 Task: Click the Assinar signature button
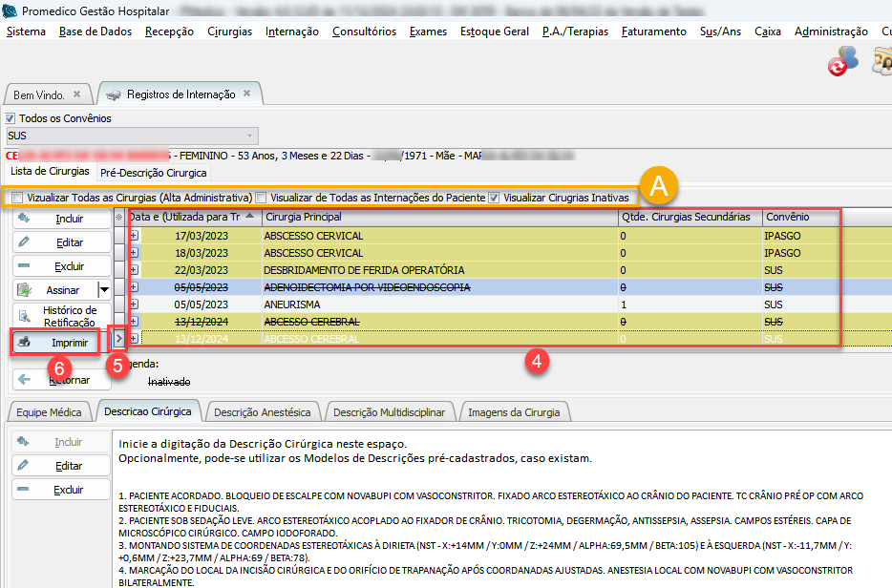(x=54, y=289)
